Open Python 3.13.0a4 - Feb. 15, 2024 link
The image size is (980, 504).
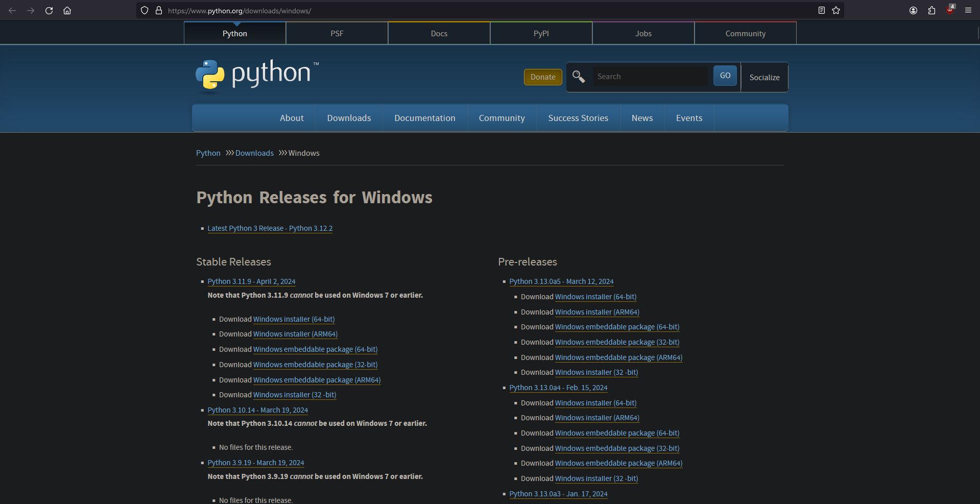pos(559,388)
